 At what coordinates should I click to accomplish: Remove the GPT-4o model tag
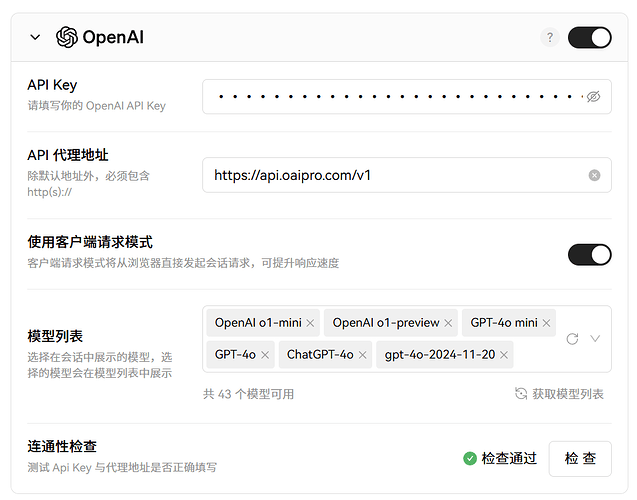tap(265, 355)
